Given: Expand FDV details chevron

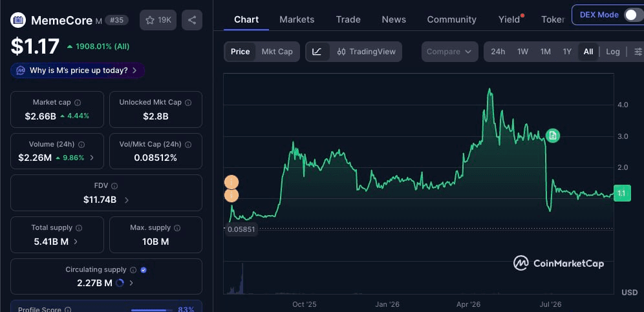Looking at the screenshot, I should [127, 200].
